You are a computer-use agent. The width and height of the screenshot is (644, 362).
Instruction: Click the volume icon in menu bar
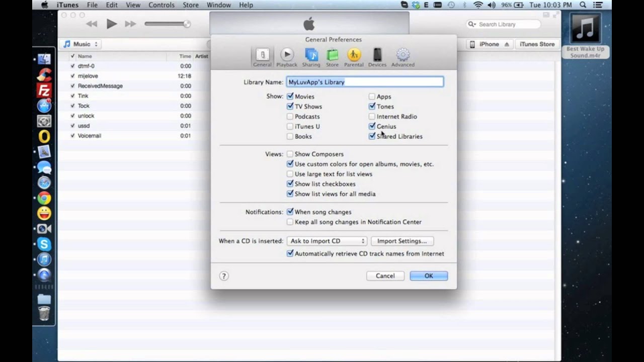coord(491,5)
